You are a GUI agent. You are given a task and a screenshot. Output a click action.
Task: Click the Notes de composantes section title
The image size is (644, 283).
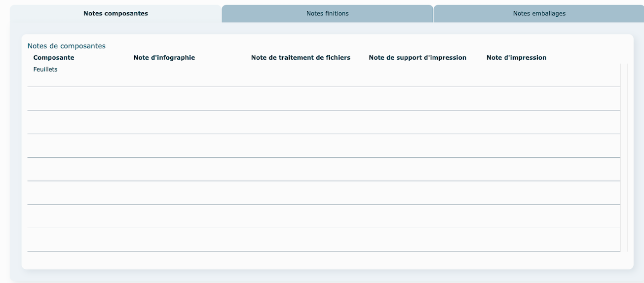point(67,46)
